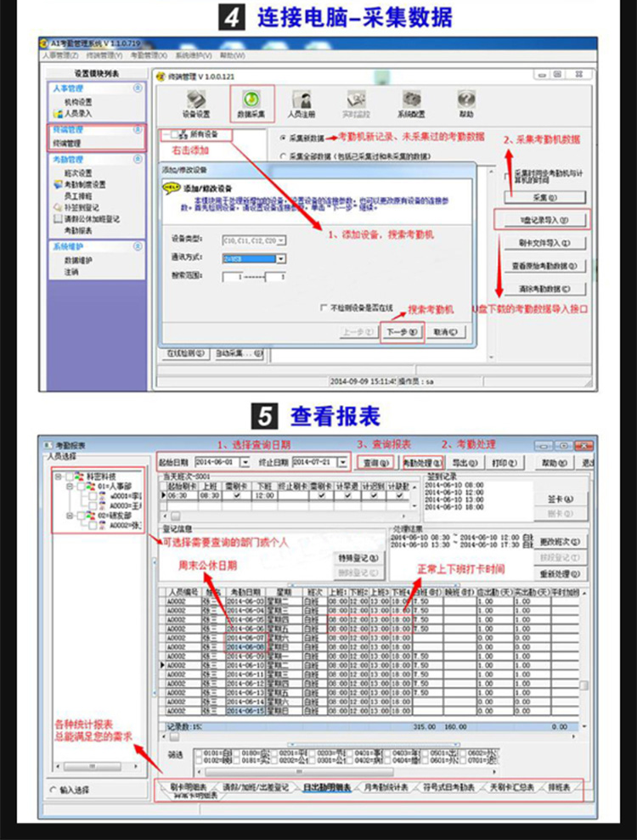The width and height of the screenshot is (637, 840).
Task: Toggle 采集时同步考勤机与计算机的时间 checkbox
Action: tap(507, 177)
